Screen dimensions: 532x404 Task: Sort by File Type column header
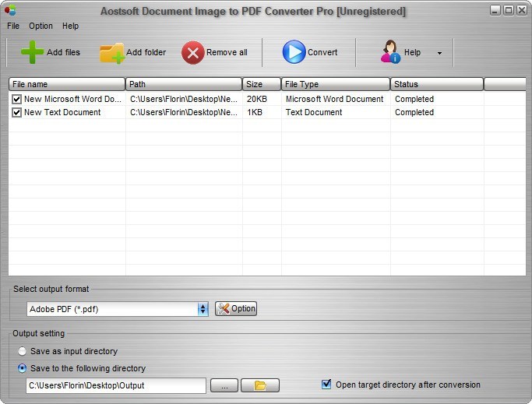(x=336, y=84)
